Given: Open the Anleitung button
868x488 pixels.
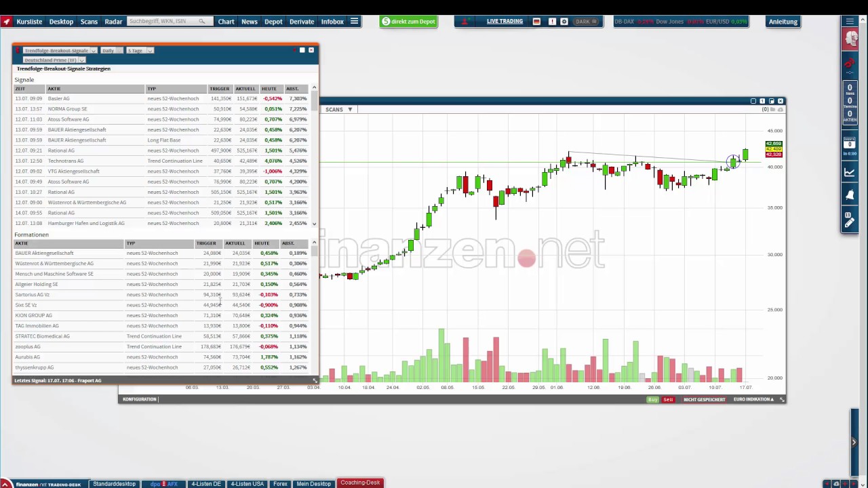Looking at the screenshot, I should click(783, 22).
